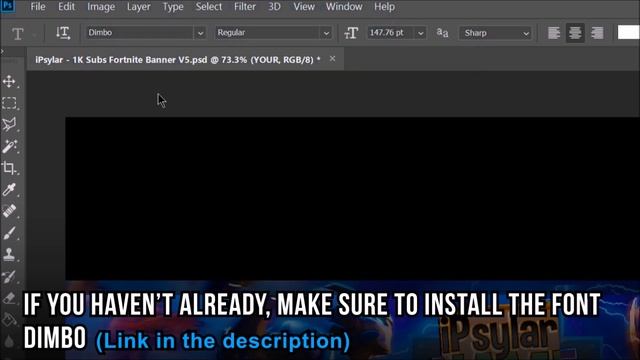Toggle text orientation button

coord(63,33)
